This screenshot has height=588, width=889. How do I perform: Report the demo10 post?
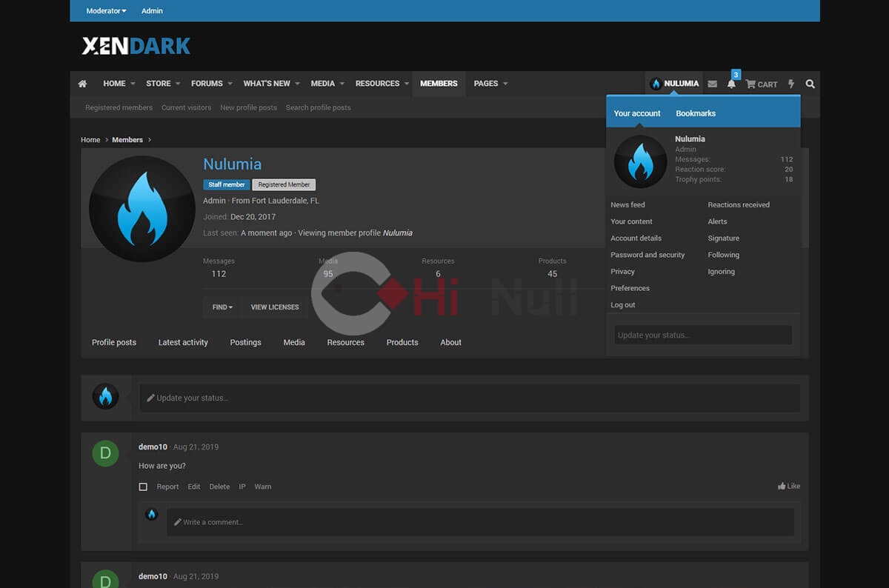(x=167, y=487)
